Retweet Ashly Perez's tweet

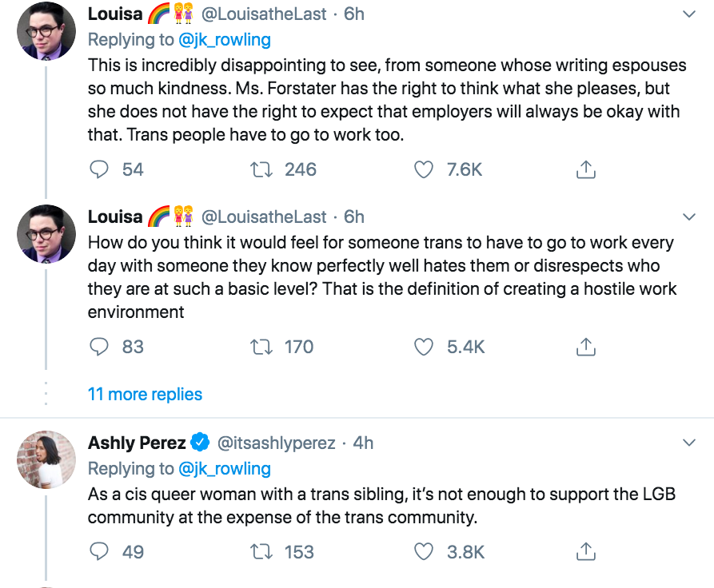point(261,552)
